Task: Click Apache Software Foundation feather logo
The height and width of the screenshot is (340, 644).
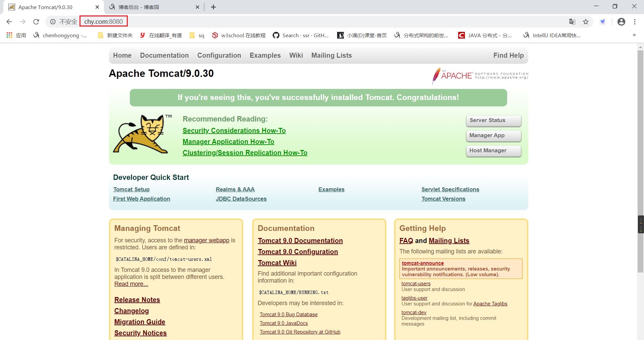Action: coord(480,76)
